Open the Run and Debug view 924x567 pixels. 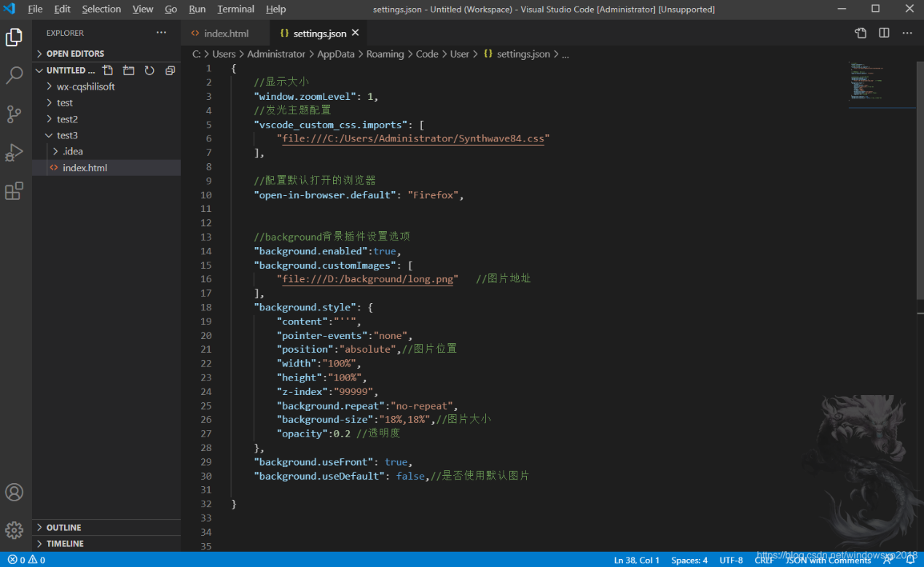tap(15, 152)
